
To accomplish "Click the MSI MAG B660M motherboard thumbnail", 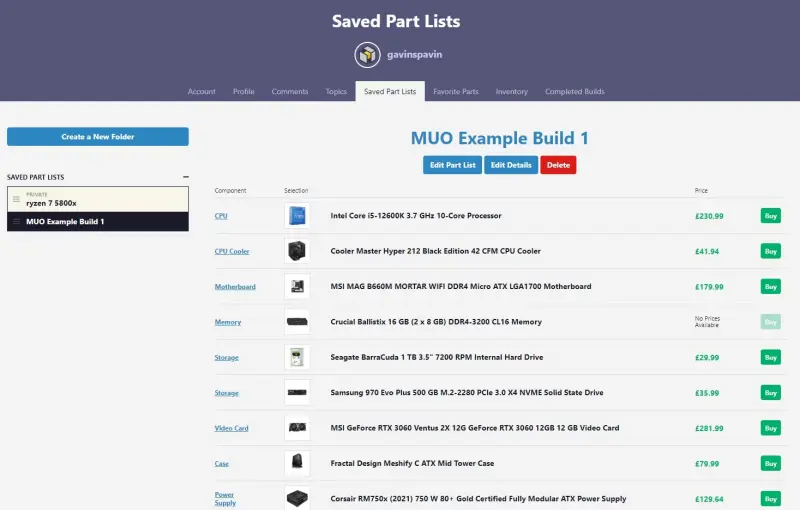I will click(297, 287).
